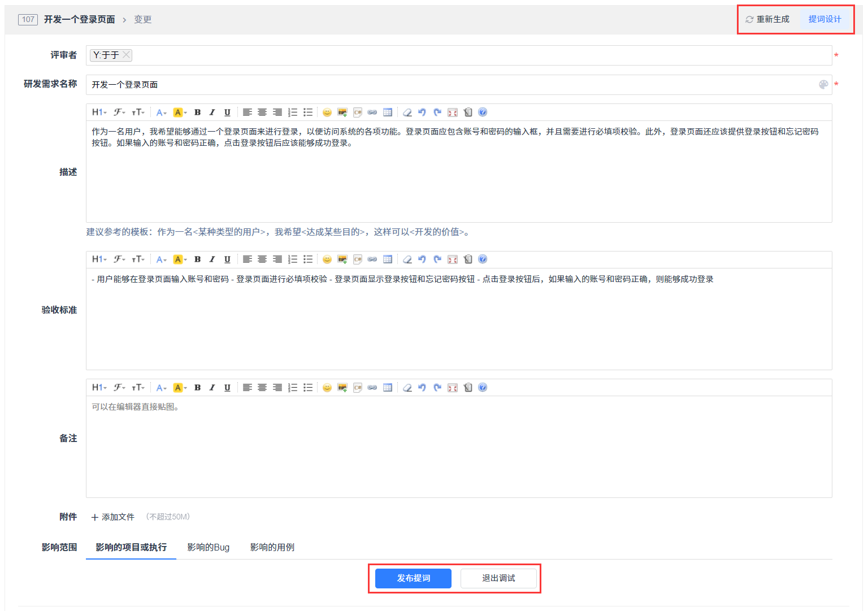Pick font color in 描述 editor

point(162,112)
